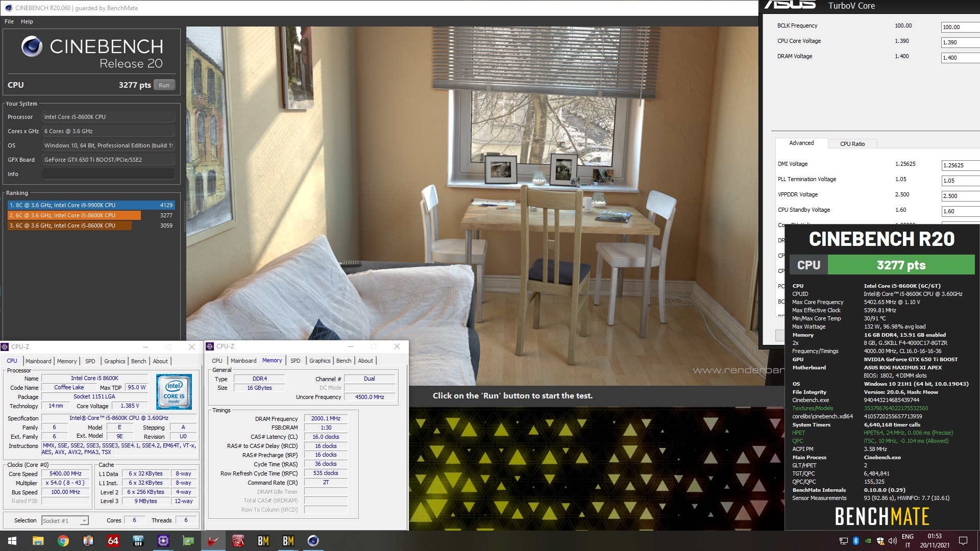Open the Memory tab in the processor CPU-Z window
The height and width of the screenshot is (551, 980).
click(67, 361)
